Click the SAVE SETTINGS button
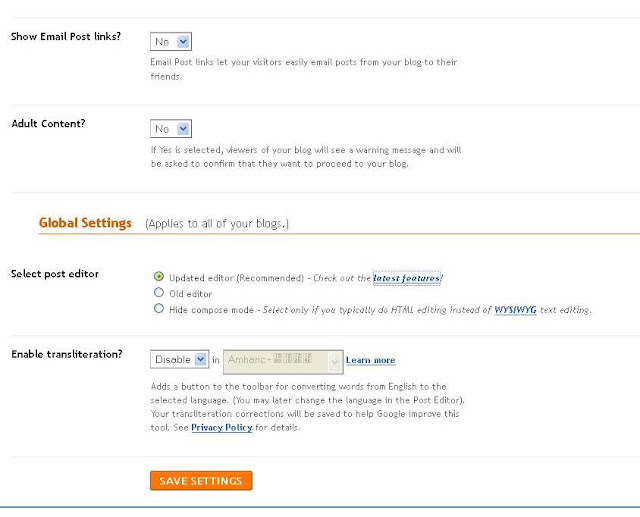Viewport: 640px width, 517px height. point(201,480)
